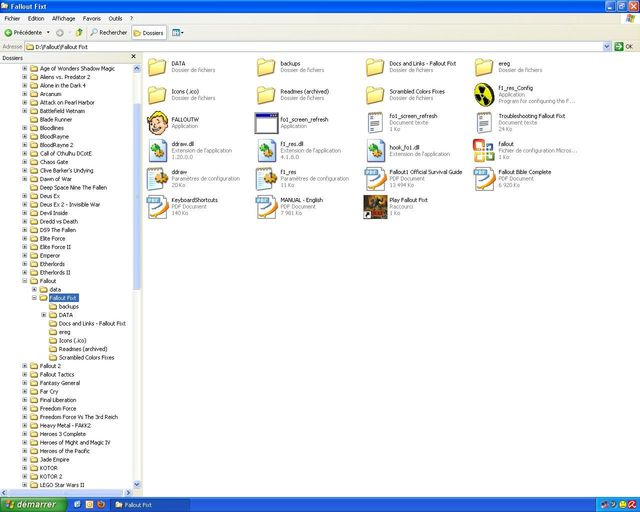Go up one folder level
This screenshot has width=640, height=512.
click(x=79, y=32)
